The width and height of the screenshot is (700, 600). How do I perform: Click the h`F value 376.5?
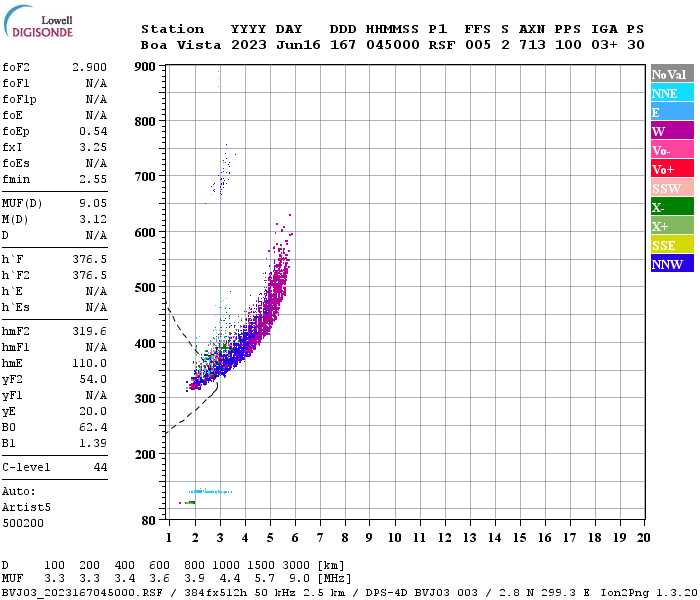[x=89, y=259]
